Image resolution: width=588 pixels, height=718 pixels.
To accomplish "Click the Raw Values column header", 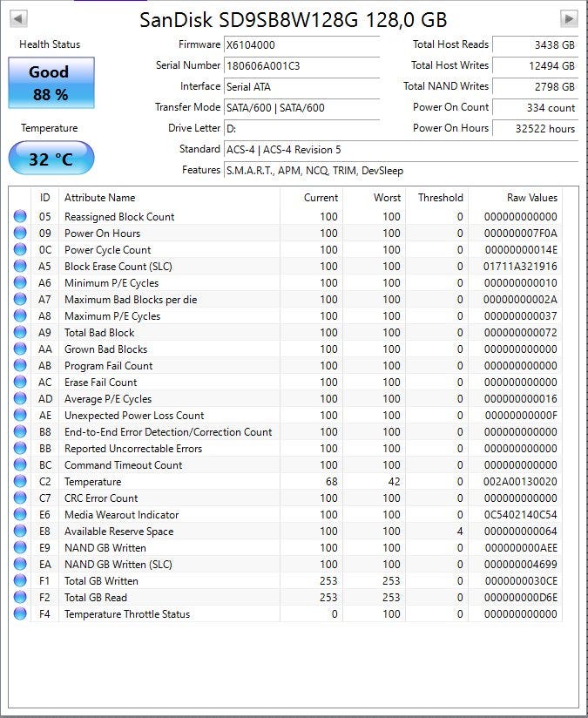I will click(x=515, y=197).
